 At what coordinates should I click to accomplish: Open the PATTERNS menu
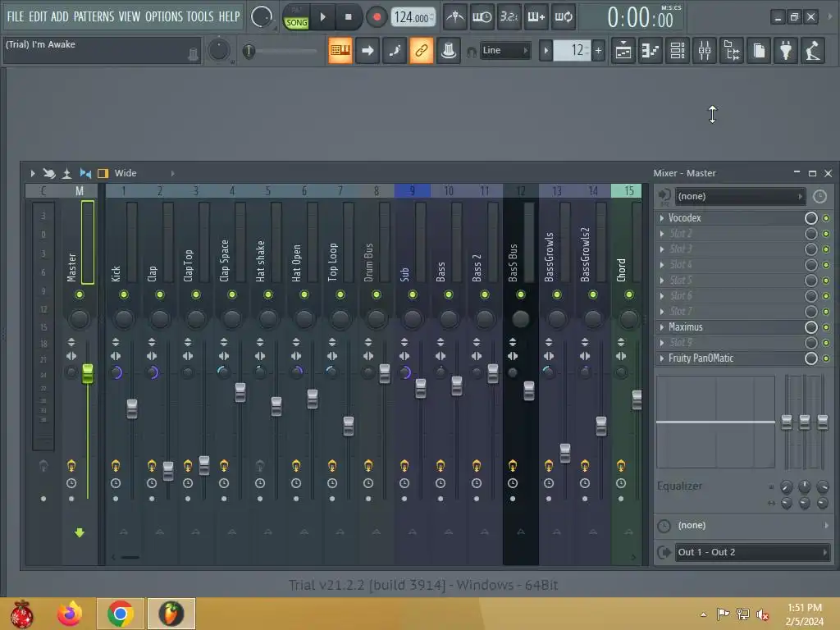coord(94,16)
